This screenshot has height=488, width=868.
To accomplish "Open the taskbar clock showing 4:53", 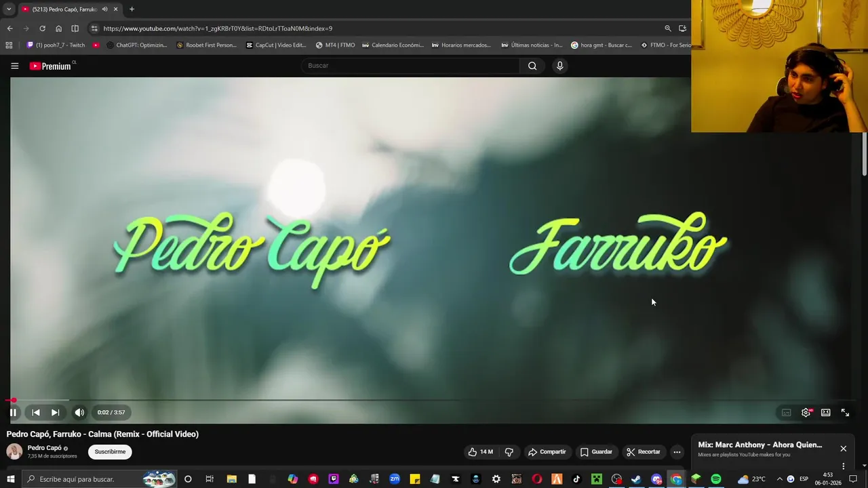I will tap(828, 479).
